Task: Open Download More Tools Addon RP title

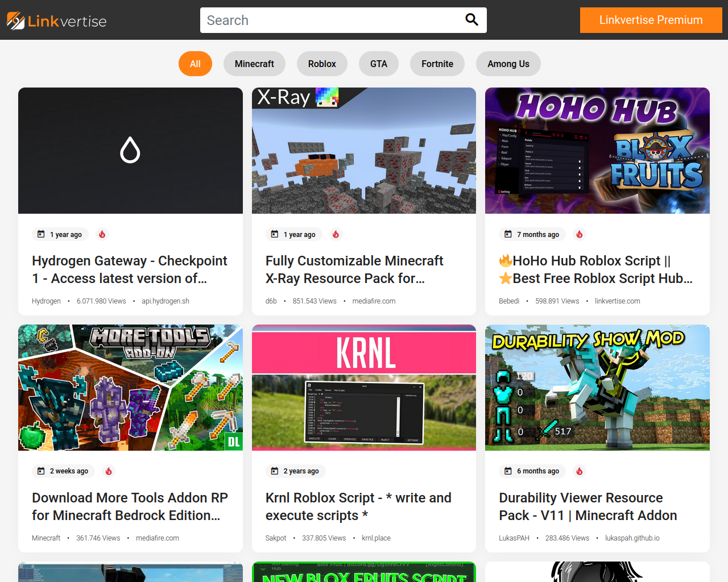Action: click(x=130, y=506)
